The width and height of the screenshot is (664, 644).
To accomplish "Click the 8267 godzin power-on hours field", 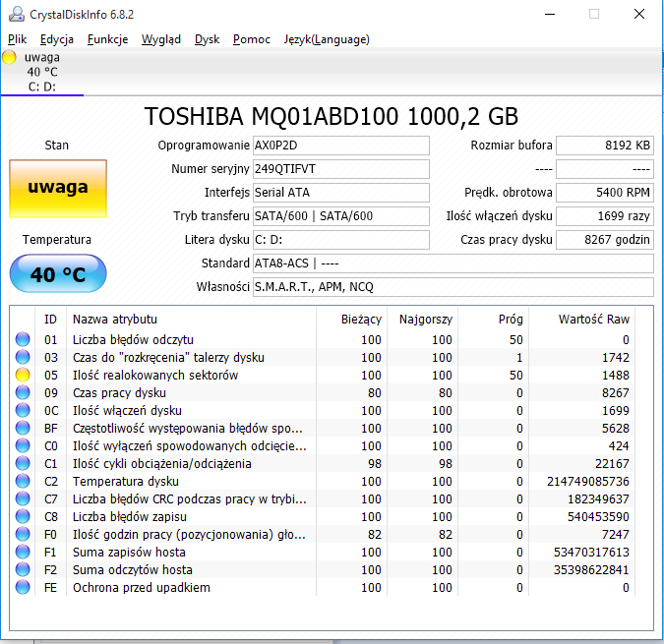I will coord(605,240).
